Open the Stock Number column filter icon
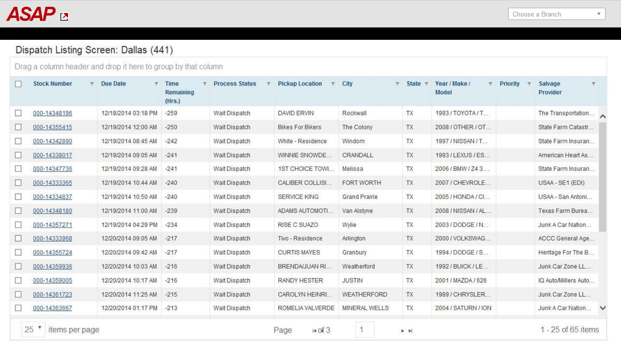Viewport: 621px width, 364px height. pyautogui.click(x=92, y=84)
